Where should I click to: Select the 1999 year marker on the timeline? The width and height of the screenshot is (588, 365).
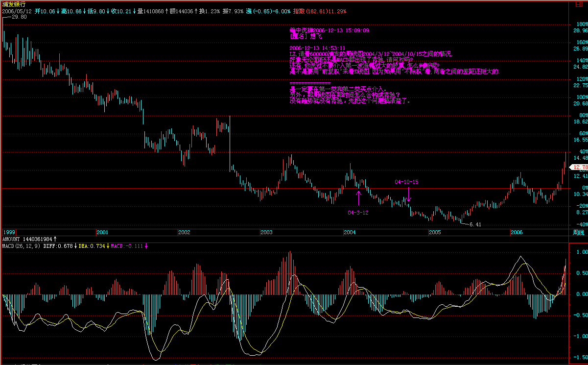pyautogui.click(x=9, y=232)
